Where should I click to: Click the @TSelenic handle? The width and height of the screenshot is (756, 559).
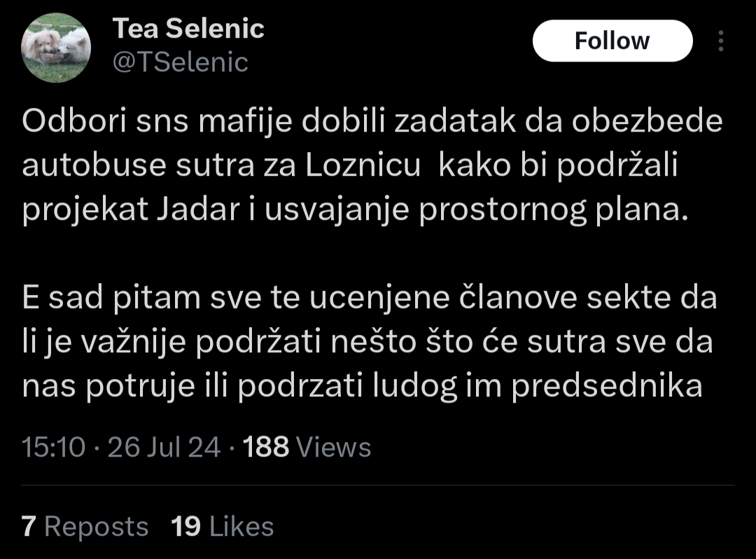click(181, 63)
